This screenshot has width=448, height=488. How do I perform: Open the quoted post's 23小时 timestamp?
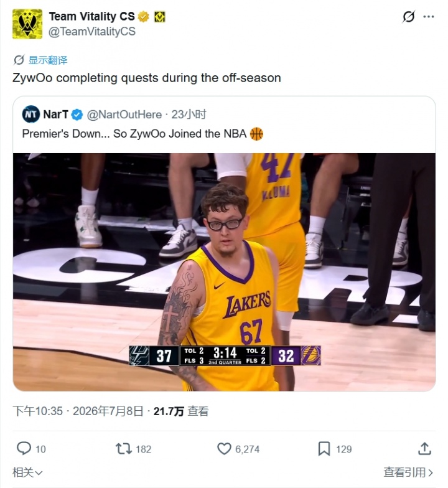pyautogui.click(x=189, y=115)
